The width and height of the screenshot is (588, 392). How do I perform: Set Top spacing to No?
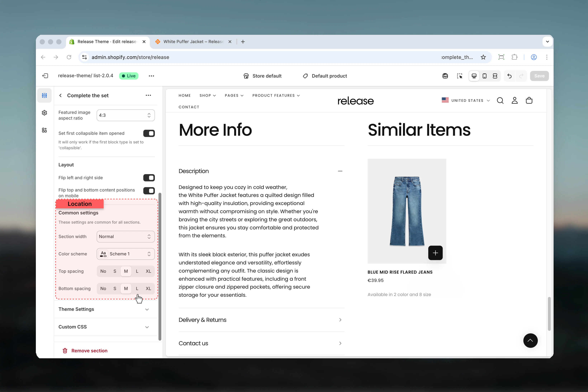point(103,271)
